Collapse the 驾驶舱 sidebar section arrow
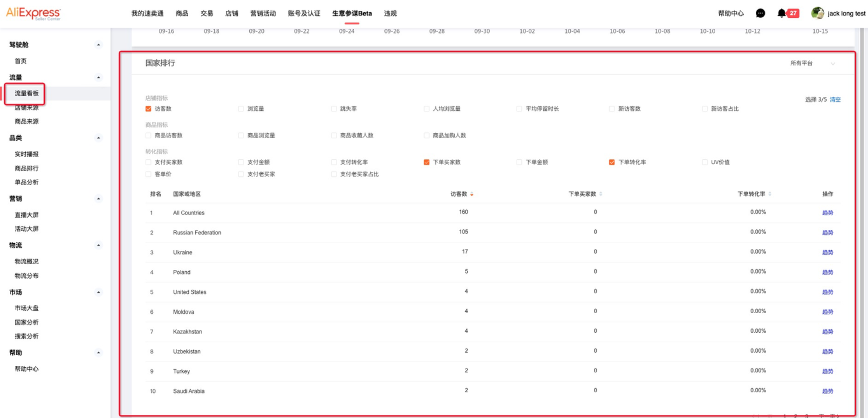The height and width of the screenshot is (418, 868). coord(98,45)
